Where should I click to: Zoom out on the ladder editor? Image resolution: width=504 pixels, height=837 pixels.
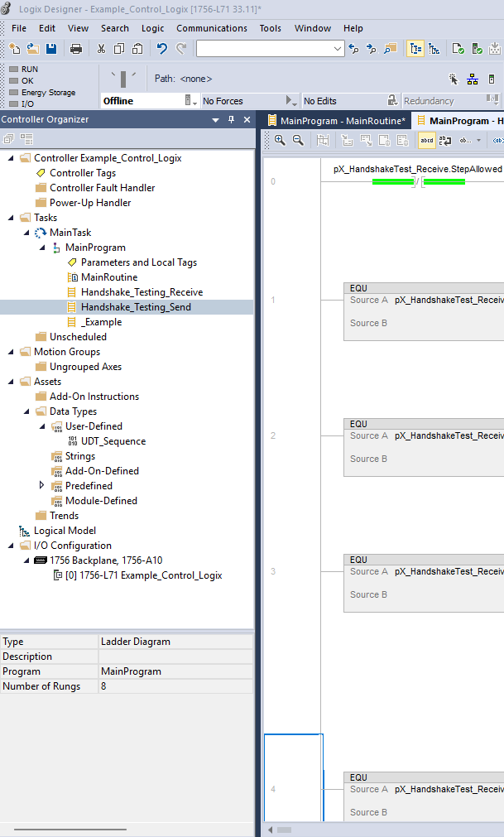(x=298, y=141)
